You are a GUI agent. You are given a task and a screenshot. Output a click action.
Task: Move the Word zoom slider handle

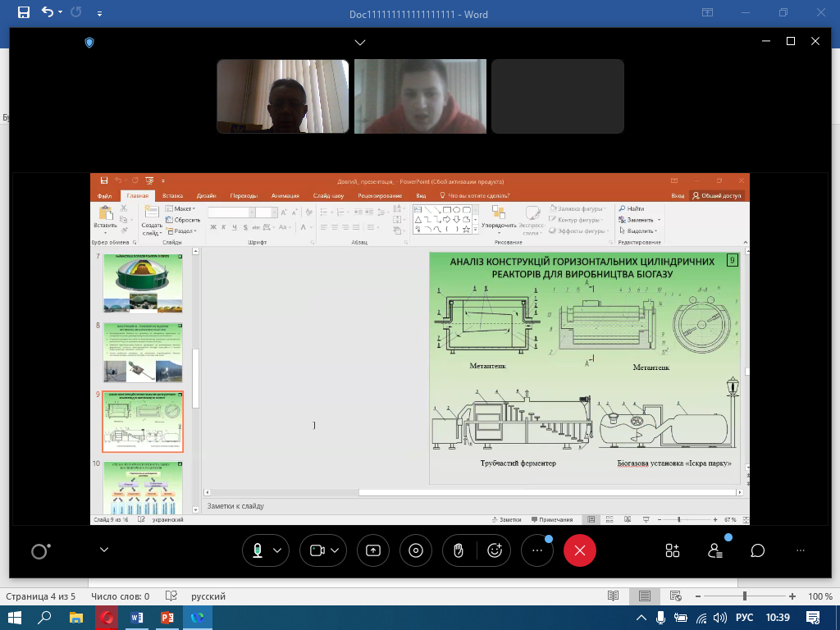(x=745, y=596)
